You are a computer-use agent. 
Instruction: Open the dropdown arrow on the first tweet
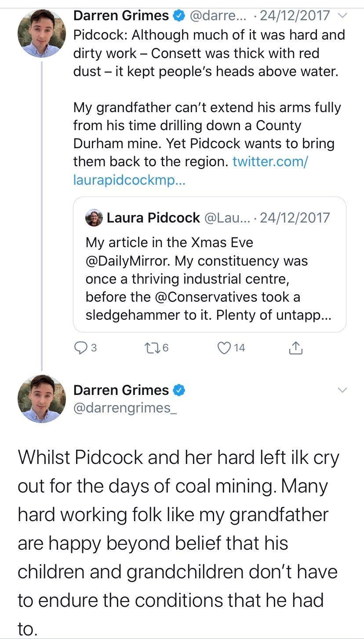[x=342, y=15]
